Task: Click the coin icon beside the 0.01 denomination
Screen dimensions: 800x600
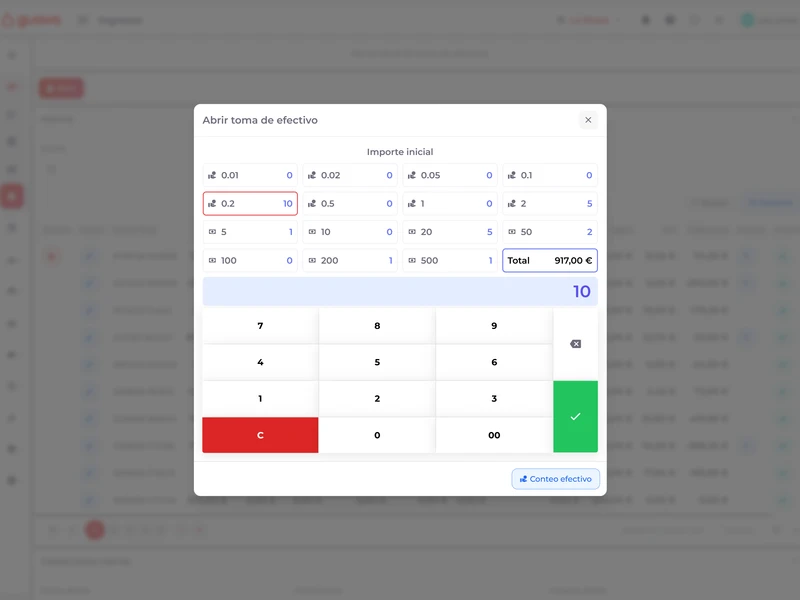Action: click(214, 175)
